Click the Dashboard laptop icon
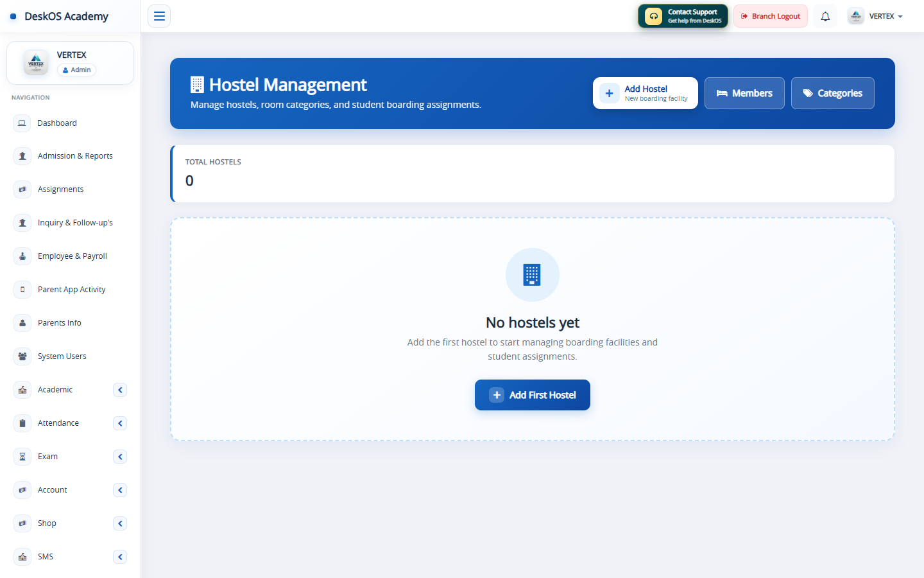 22,123
